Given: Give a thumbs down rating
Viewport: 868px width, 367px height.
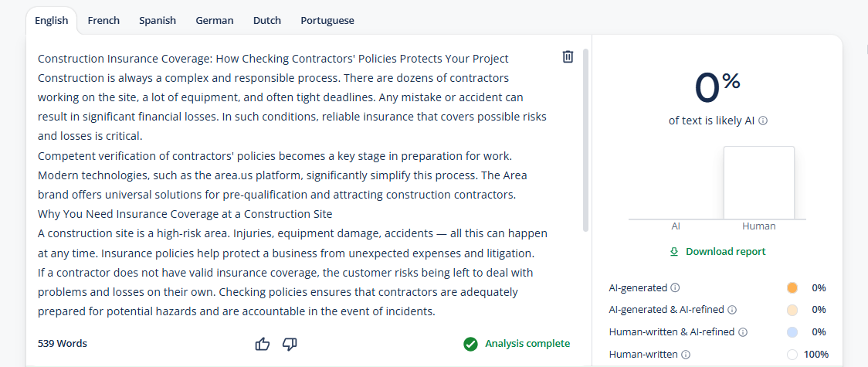Looking at the screenshot, I should coord(290,344).
